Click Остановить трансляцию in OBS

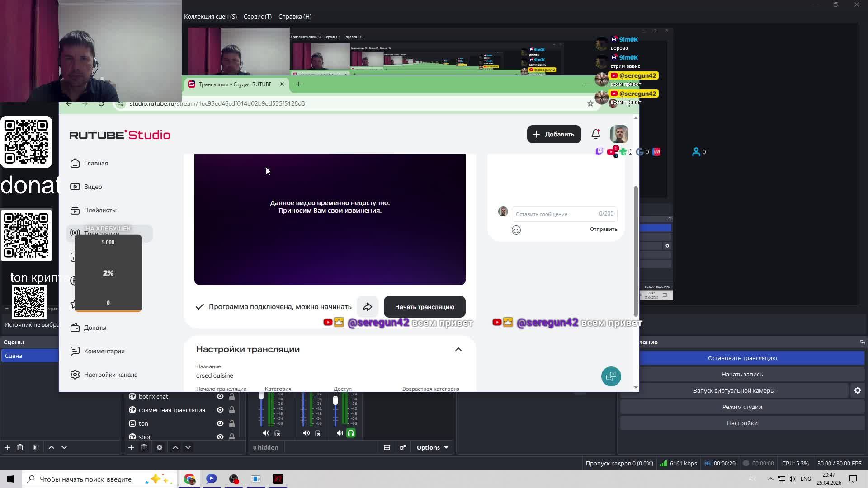point(742,358)
